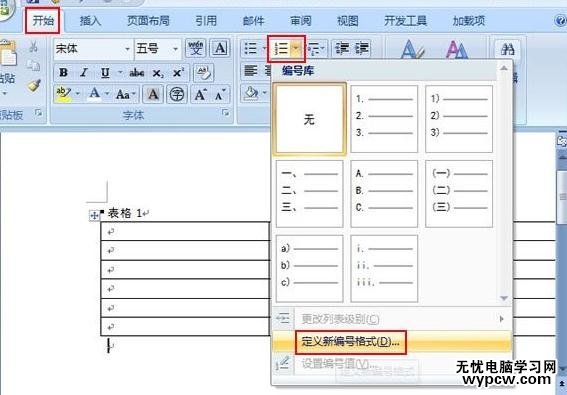Viewport: 567px width, 395px height.
Task: Switch to the 审阅 tab
Action: click(x=300, y=21)
